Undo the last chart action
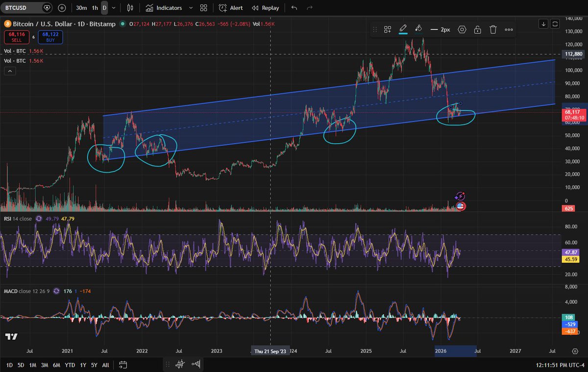This screenshot has width=588, height=372. (294, 8)
